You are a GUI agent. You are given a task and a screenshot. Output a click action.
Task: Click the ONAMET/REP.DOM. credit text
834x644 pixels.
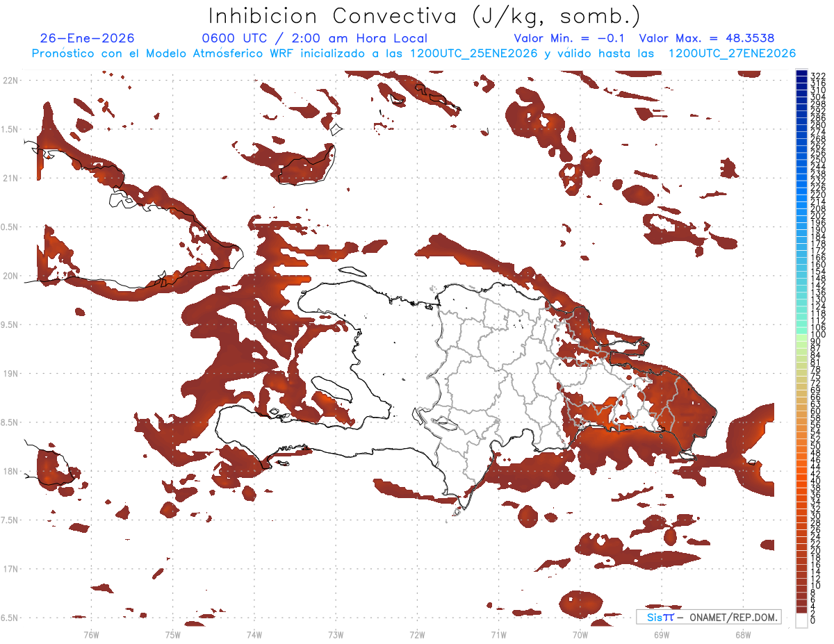pos(733,618)
